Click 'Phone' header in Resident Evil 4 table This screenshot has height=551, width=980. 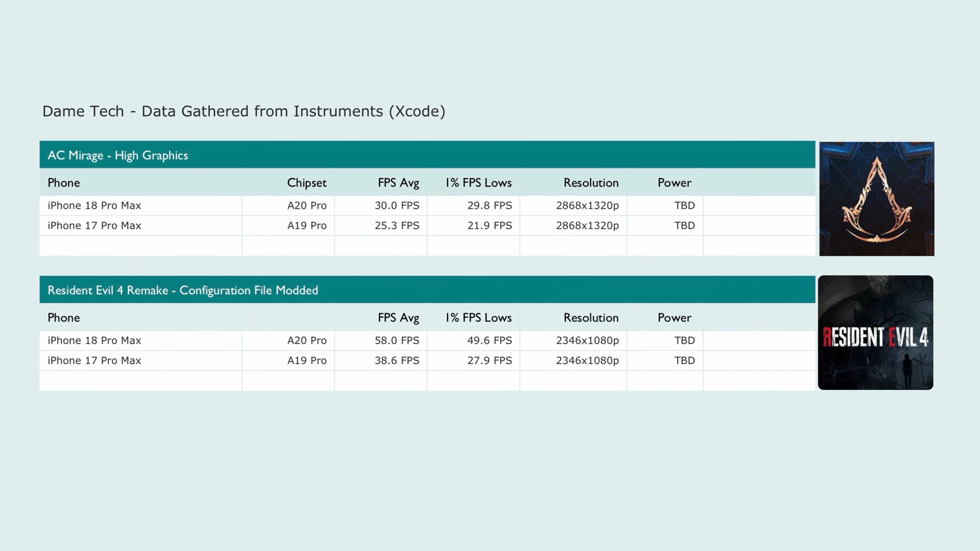[64, 318]
